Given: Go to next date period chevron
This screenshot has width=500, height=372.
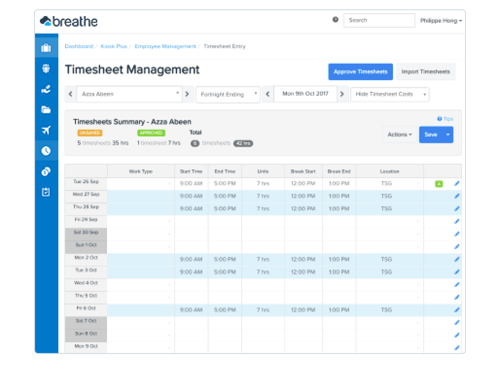Looking at the screenshot, I should (x=342, y=94).
